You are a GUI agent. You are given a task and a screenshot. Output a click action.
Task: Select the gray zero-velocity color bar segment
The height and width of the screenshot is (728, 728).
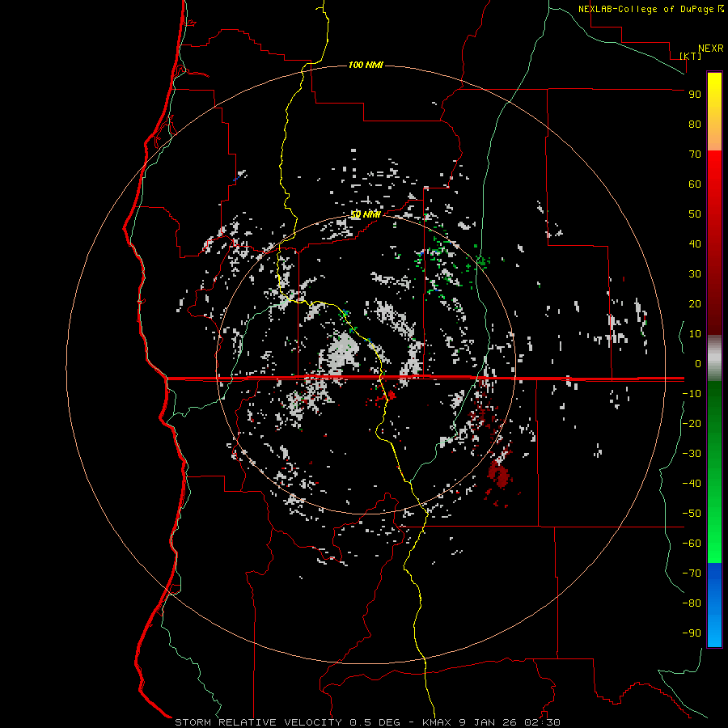[714, 358]
